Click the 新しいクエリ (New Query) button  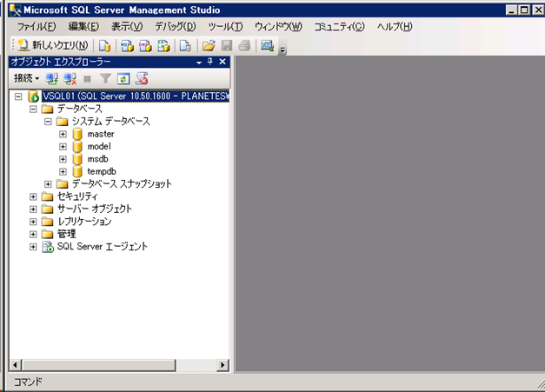[53, 45]
